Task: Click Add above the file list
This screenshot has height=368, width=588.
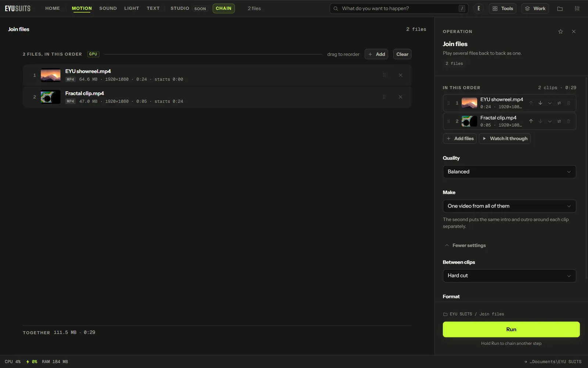Action: (x=376, y=54)
